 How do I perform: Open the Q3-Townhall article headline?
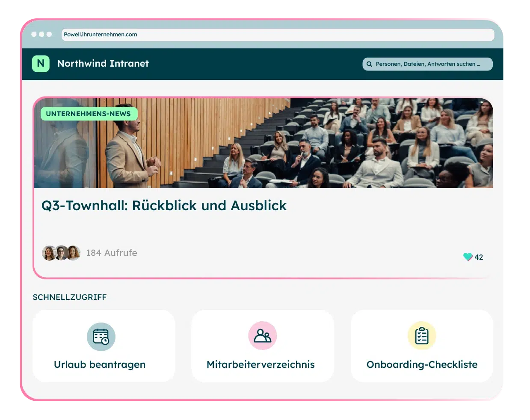click(x=164, y=206)
